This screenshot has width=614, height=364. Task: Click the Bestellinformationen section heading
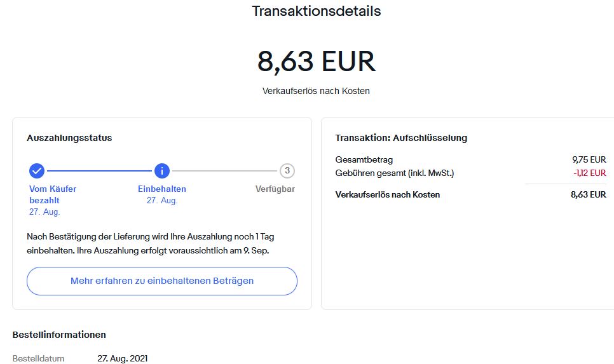pyautogui.click(x=59, y=335)
